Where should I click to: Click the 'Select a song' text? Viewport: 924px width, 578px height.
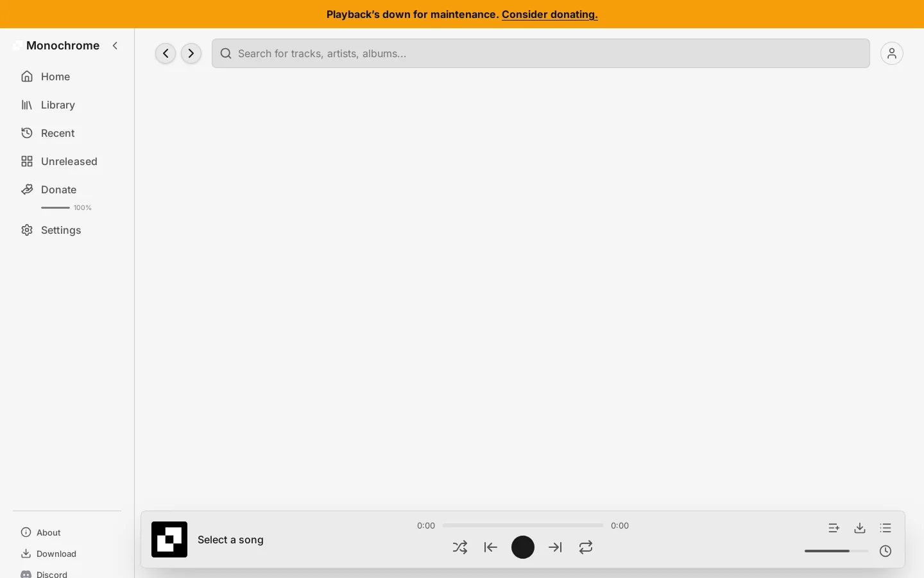point(231,539)
